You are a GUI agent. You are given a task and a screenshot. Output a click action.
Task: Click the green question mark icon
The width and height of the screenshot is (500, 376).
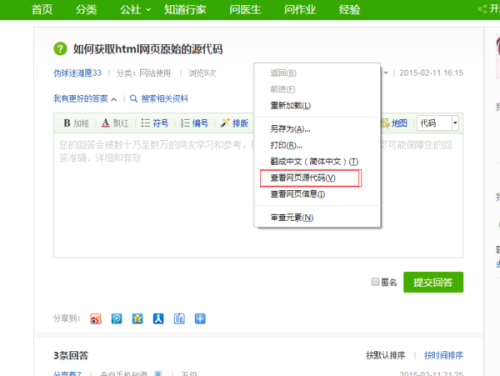[60, 49]
